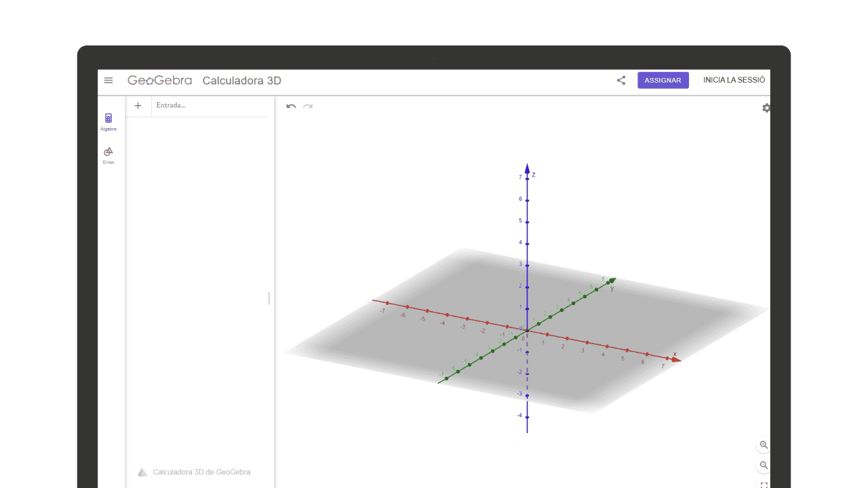Viewport: 868px width, 488px height.
Task: Click the z-axis label in the 3D view
Action: pyautogui.click(x=533, y=174)
